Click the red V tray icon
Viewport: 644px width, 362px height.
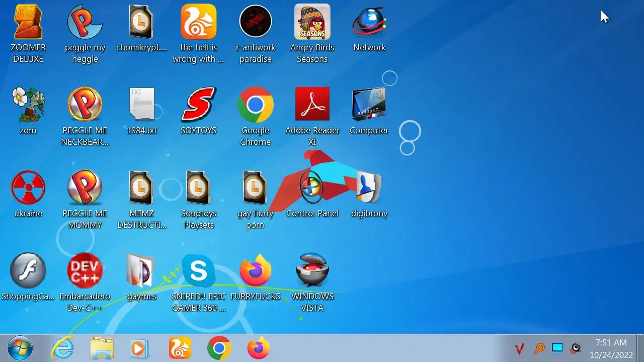tap(520, 348)
